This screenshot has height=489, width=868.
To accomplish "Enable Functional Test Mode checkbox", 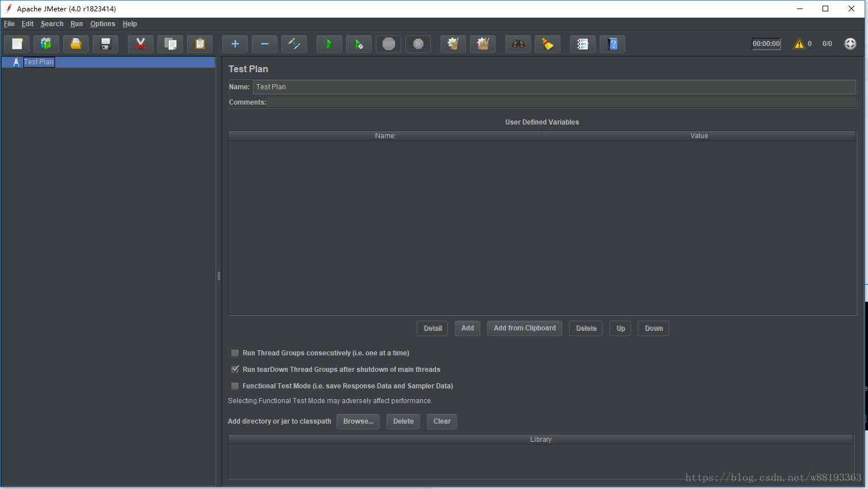I will [x=235, y=386].
